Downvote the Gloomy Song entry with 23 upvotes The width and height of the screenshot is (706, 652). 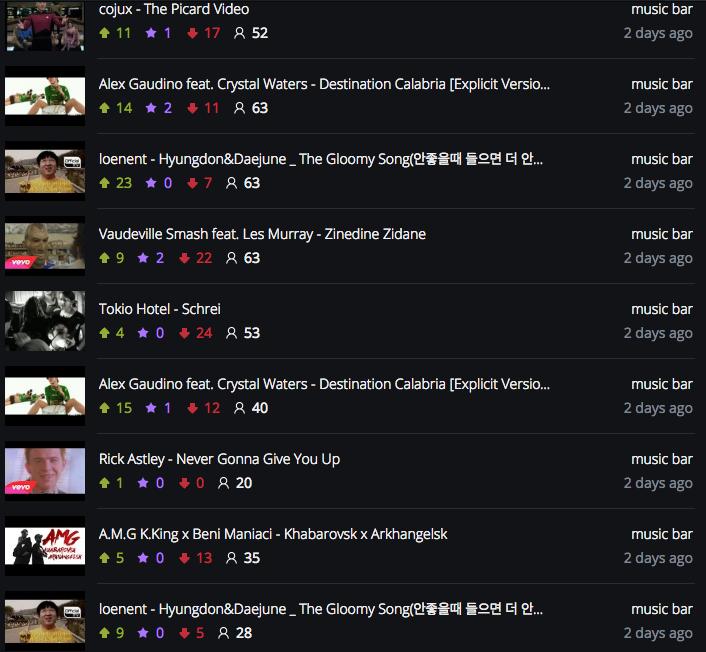point(192,183)
